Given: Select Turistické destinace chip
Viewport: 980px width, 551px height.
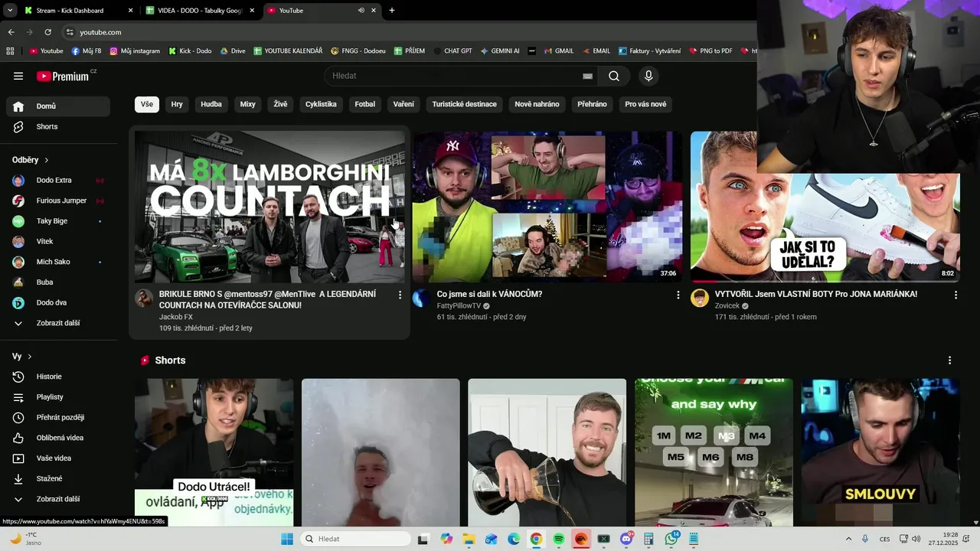Looking at the screenshot, I should pyautogui.click(x=464, y=104).
